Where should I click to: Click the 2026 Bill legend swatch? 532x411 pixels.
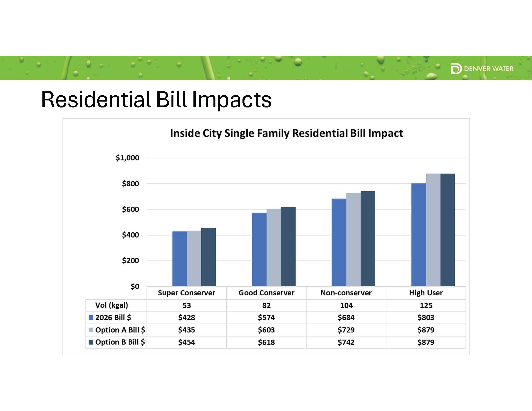point(91,318)
